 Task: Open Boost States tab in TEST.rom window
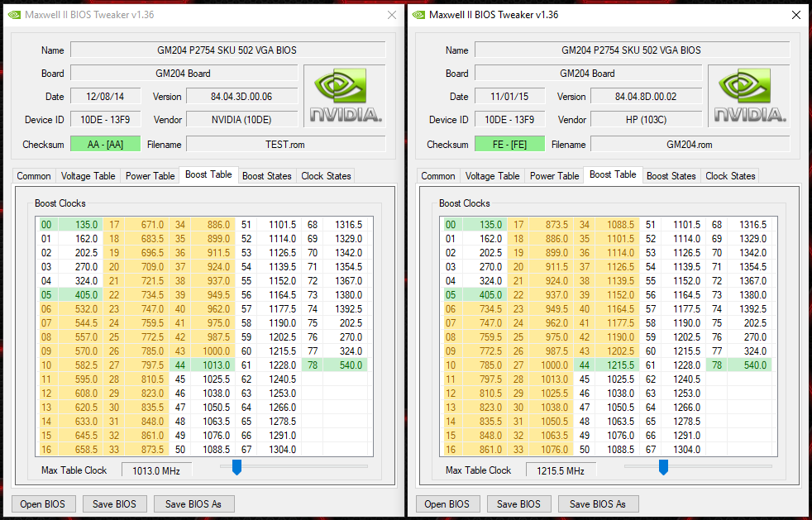click(x=267, y=176)
